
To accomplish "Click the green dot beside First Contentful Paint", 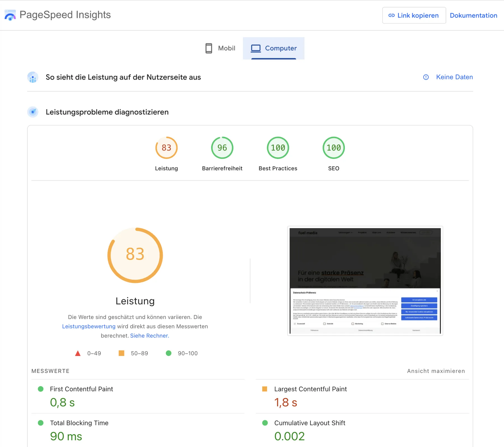I will coord(41,389).
